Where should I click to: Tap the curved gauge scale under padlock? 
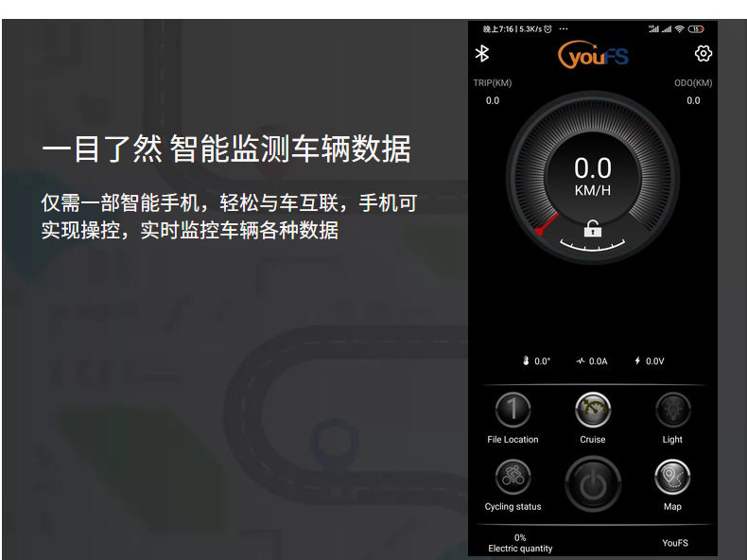pos(593,244)
